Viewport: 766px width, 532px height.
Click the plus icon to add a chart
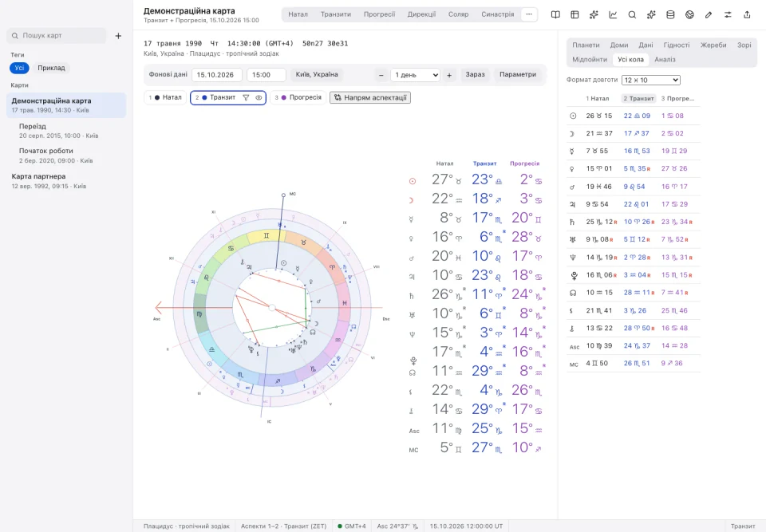(118, 36)
